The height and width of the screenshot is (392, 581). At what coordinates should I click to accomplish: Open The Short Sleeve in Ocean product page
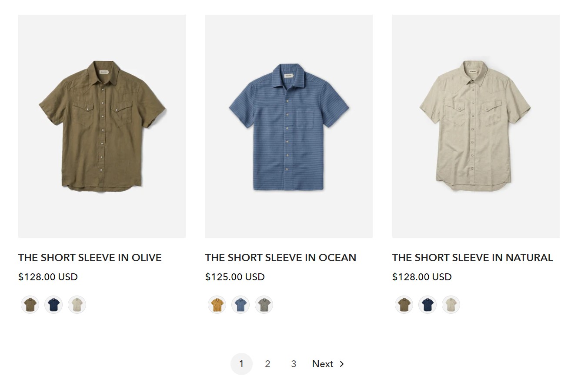(x=280, y=257)
